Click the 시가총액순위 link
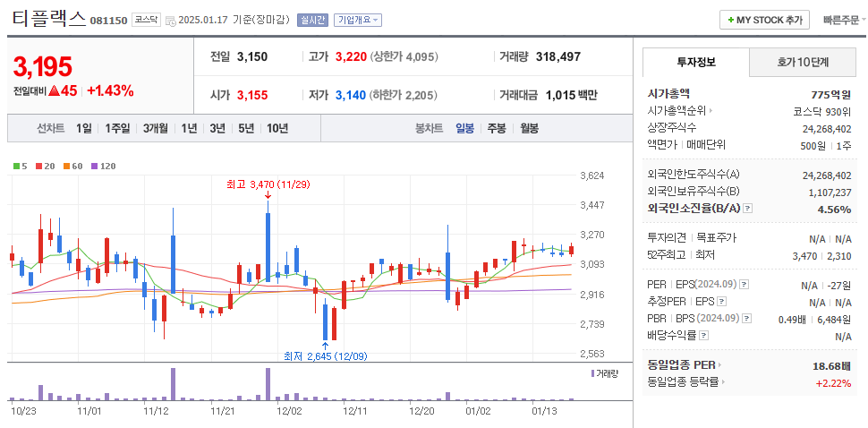This screenshot has width=868, height=428. (x=677, y=111)
